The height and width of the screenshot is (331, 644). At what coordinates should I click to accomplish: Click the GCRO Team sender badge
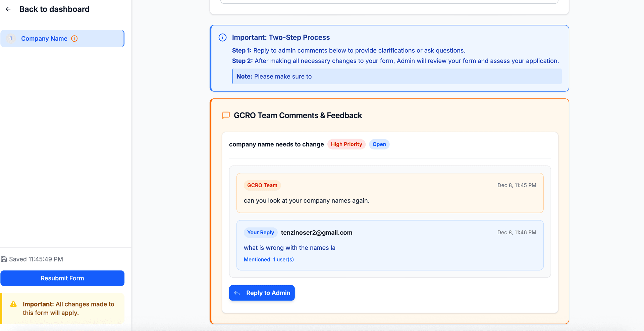coord(262,185)
